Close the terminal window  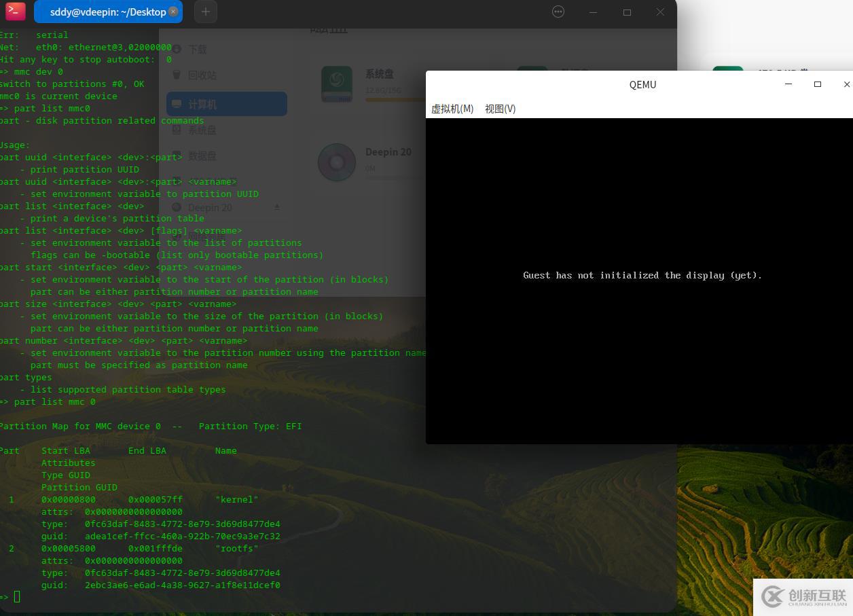[x=660, y=12]
